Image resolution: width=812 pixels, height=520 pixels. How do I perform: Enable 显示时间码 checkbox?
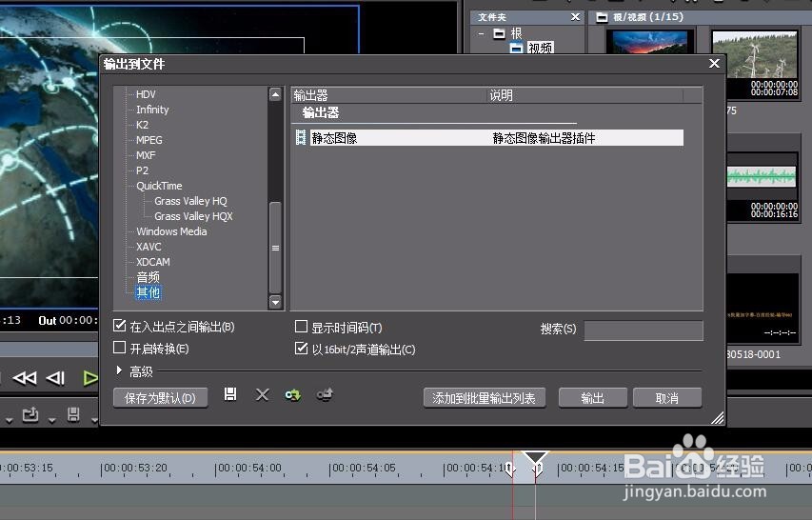[x=301, y=326]
